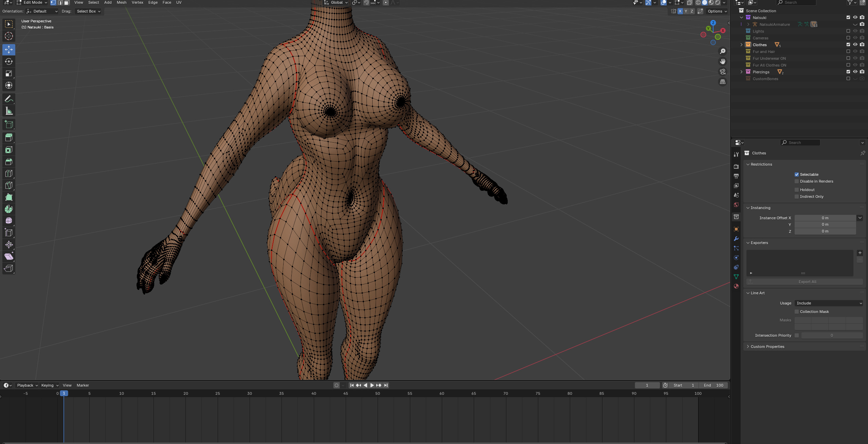Screen dimensions: 868x444
Task: Click the pan view hand icon
Action: pos(723,61)
